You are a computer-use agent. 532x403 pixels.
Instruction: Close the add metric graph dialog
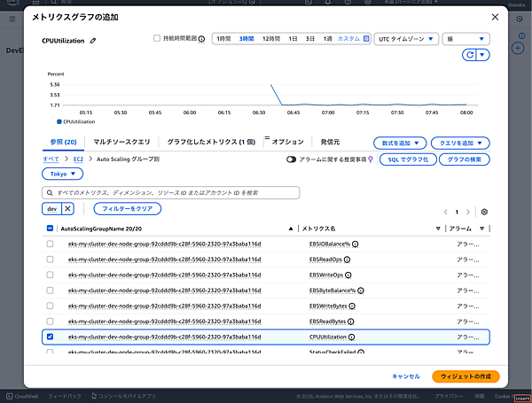[494, 17]
